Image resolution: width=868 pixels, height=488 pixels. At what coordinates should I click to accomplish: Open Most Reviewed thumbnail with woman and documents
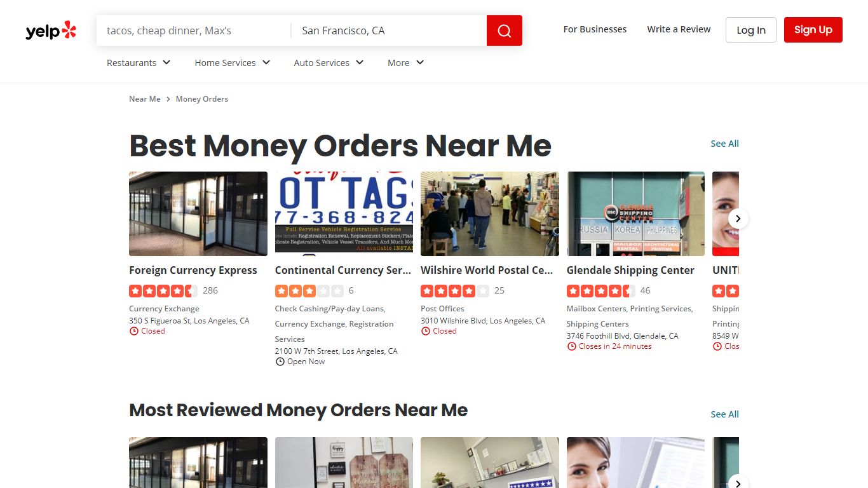tap(635, 463)
